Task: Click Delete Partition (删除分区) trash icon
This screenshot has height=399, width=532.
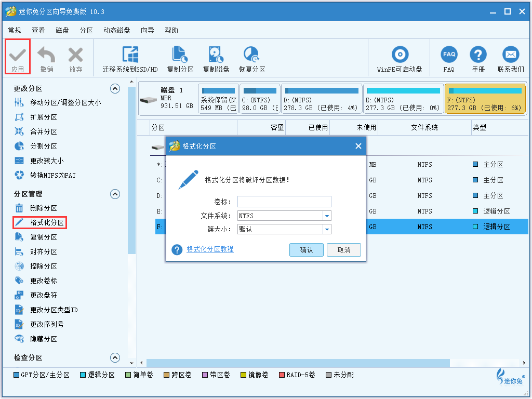Action: pos(19,208)
